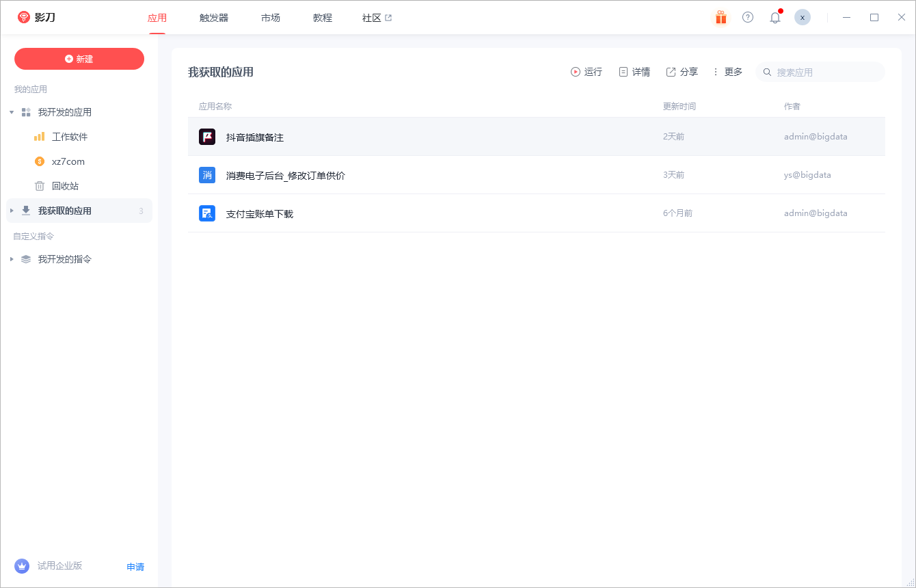Collapse the 我开发的应用 tree
916x588 pixels.
tap(12, 112)
